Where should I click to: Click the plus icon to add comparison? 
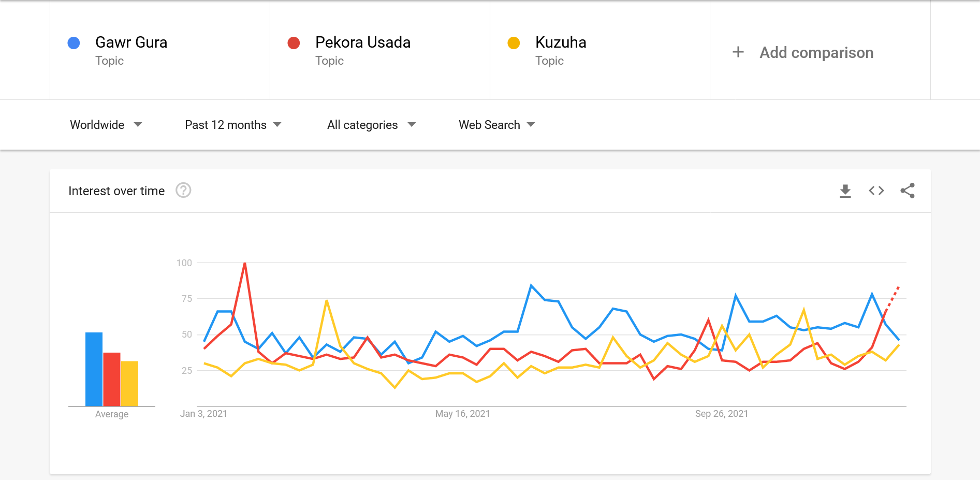[738, 52]
